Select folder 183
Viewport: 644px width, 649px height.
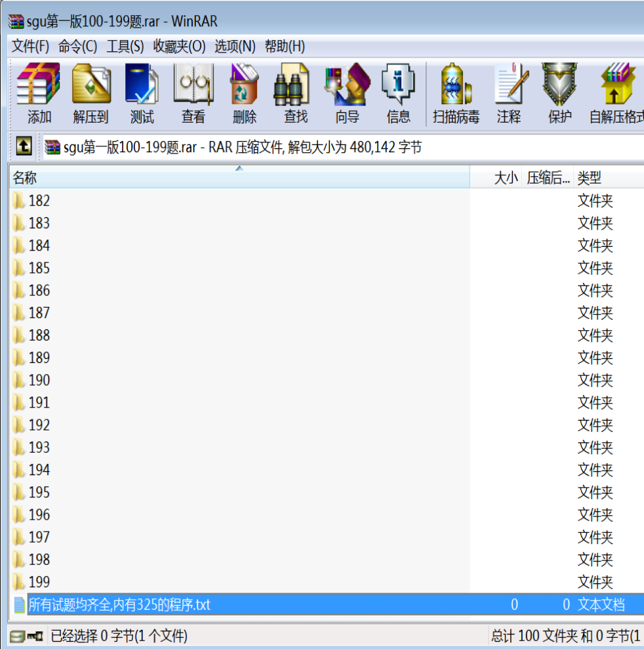(x=39, y=223)
